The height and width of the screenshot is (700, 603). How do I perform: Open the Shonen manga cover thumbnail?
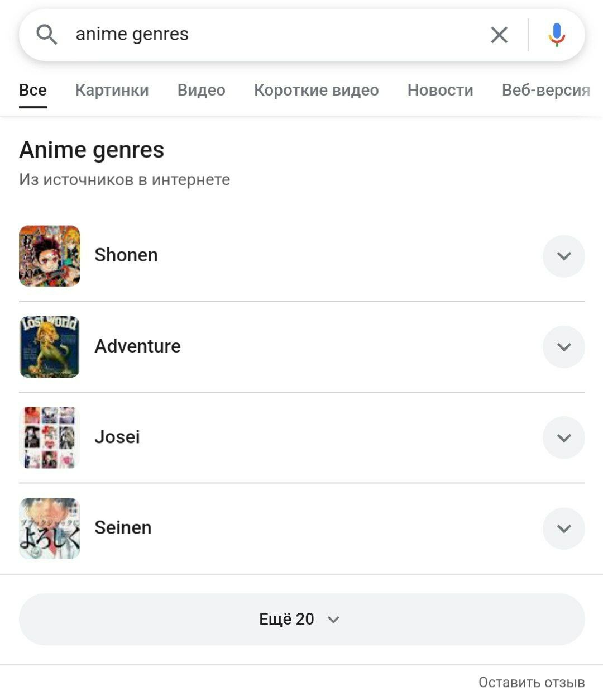(50, 256)
